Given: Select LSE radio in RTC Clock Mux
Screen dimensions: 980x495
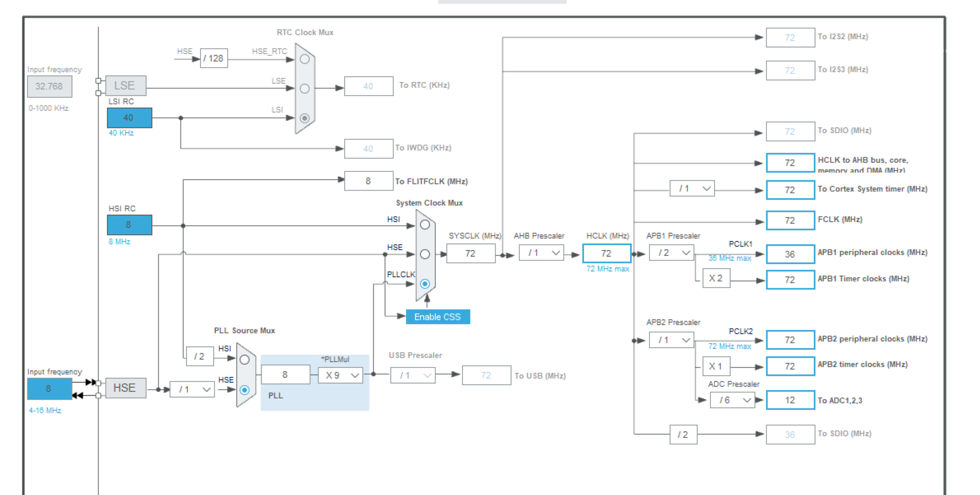Looking at the screenshot, I should 305,88.
